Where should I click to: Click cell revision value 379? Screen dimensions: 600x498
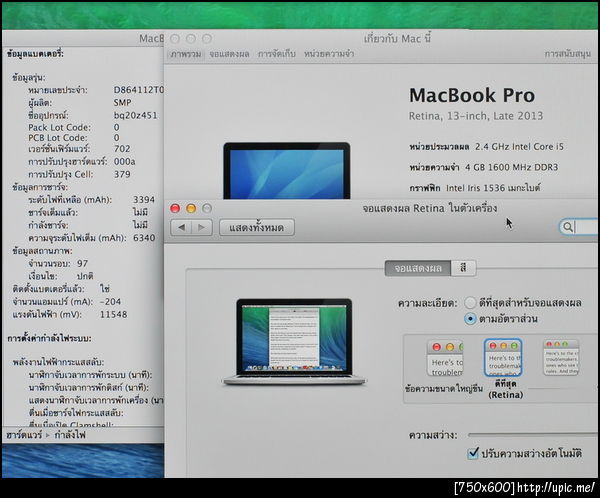tap(122, 174)
